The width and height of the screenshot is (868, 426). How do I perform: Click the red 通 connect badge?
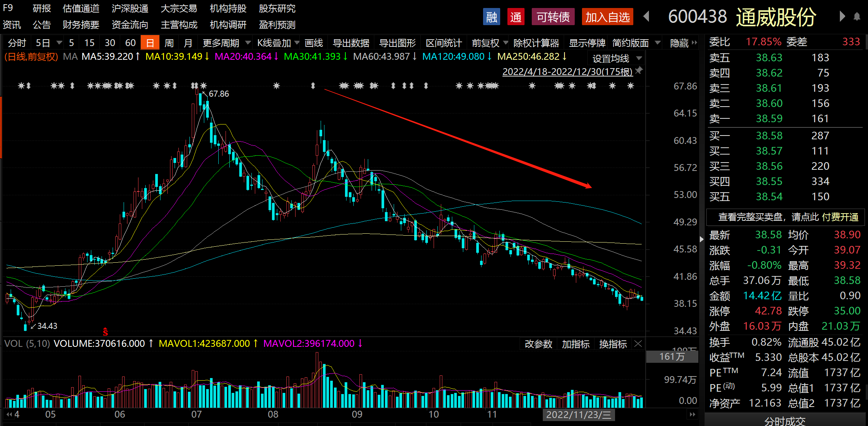pos(516,17)
